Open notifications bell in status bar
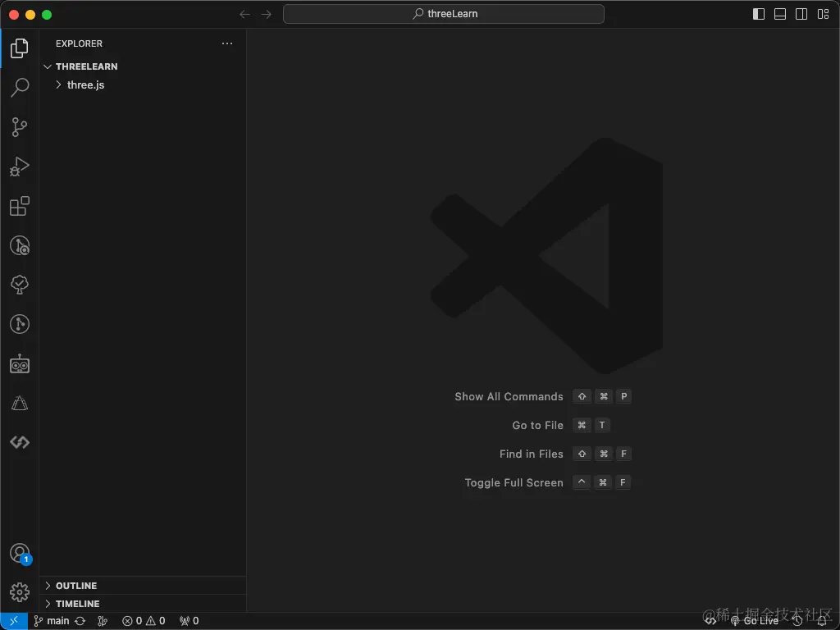Screen dimensions: 840x630 [822, 621]
